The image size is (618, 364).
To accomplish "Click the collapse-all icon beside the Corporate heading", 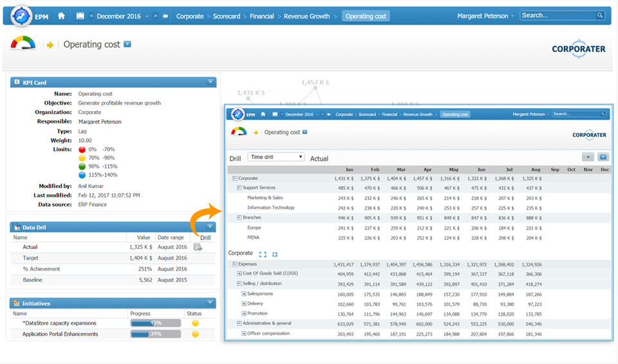I will tap(275, 255).
